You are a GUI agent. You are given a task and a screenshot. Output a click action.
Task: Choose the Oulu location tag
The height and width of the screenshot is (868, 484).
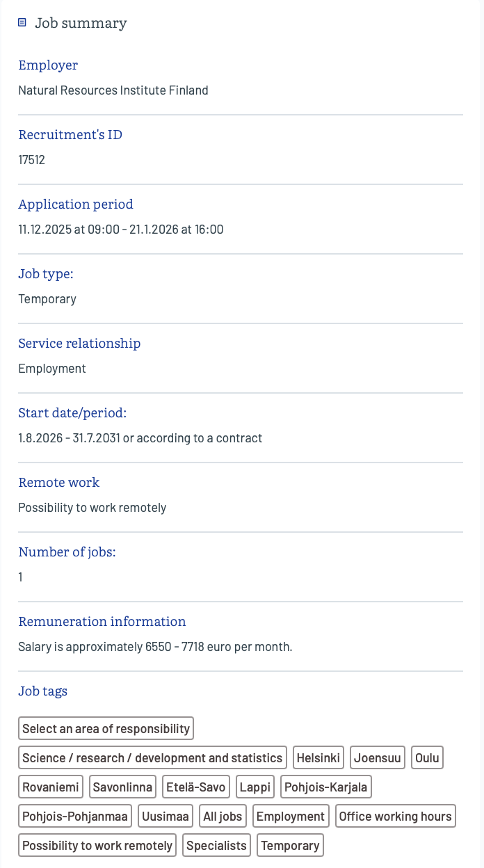(x=427, y=758)
